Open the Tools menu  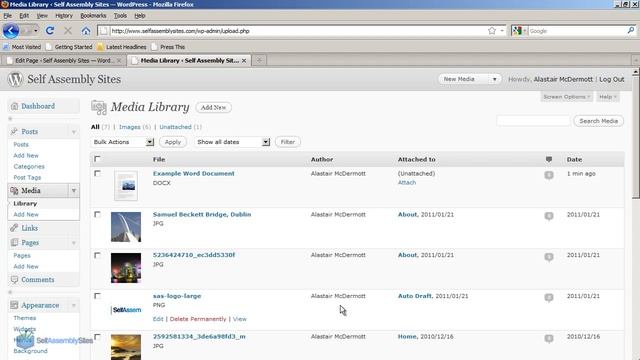click(120, 16)
